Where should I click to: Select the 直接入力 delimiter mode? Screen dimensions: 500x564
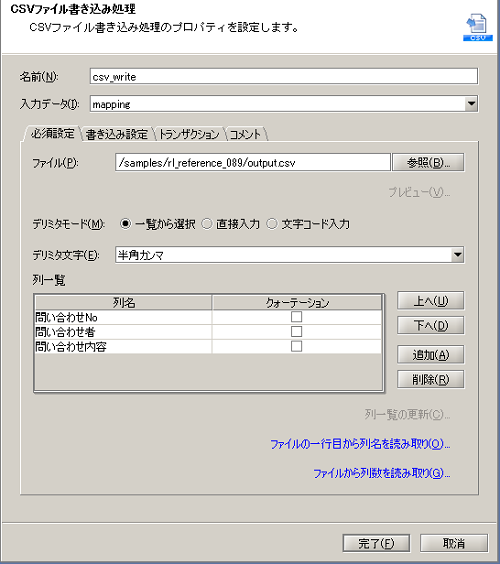pyautogui.click(x=207, y=224)
